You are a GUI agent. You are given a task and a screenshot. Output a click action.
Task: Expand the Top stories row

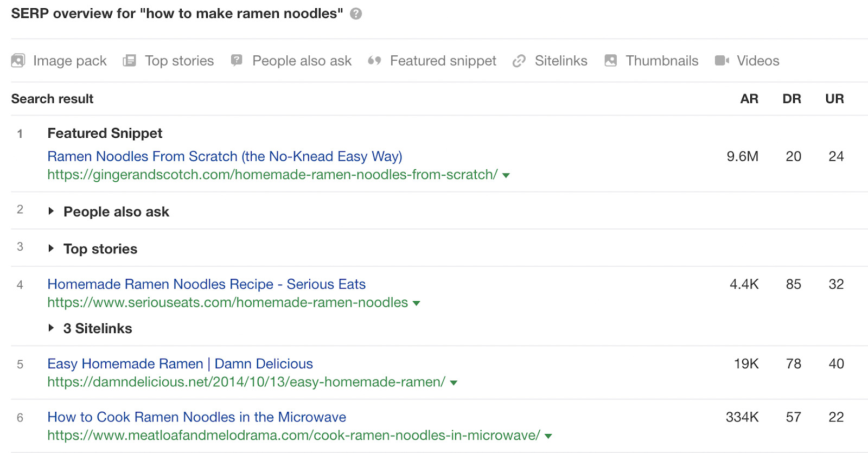(x=52, y=248)
